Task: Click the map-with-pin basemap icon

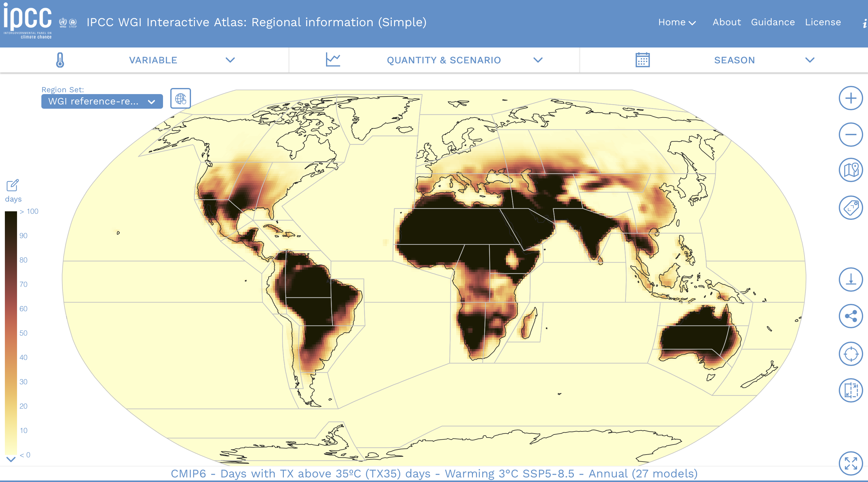Action: click(x=850, y=170)
